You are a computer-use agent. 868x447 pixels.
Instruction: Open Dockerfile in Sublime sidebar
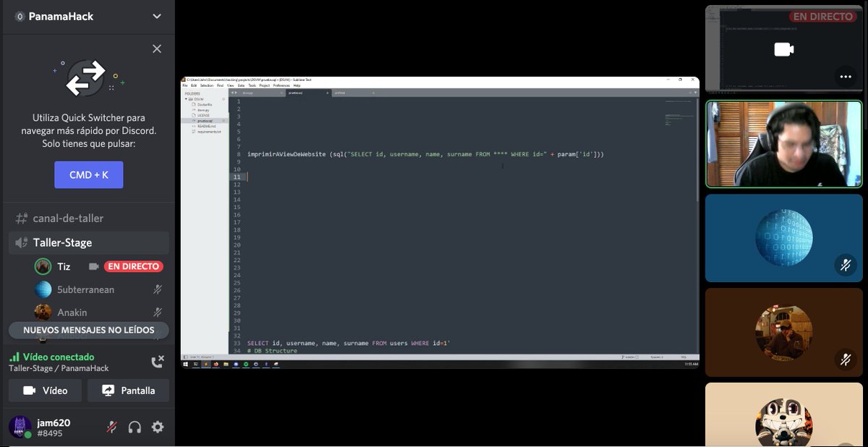205,105
